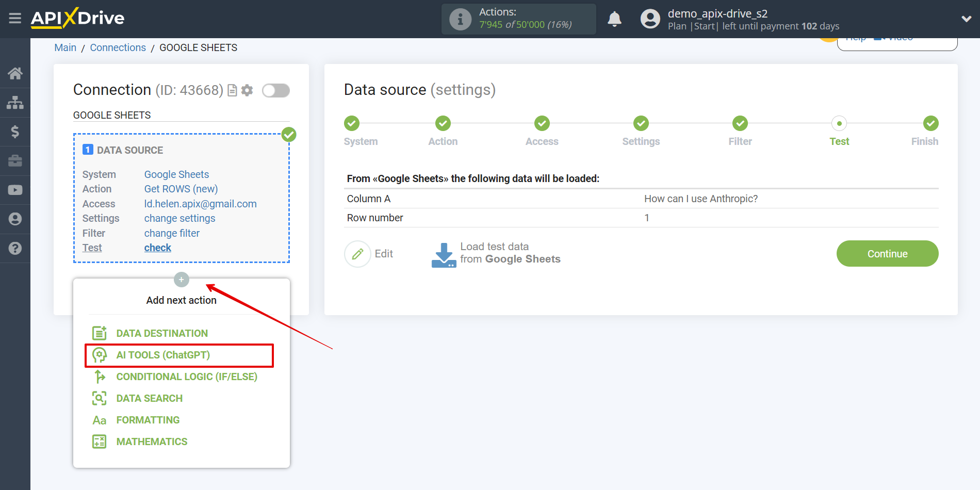
Task: Select AI TOOLS (ChatGPT) action
Action: (x=163, y=355)
